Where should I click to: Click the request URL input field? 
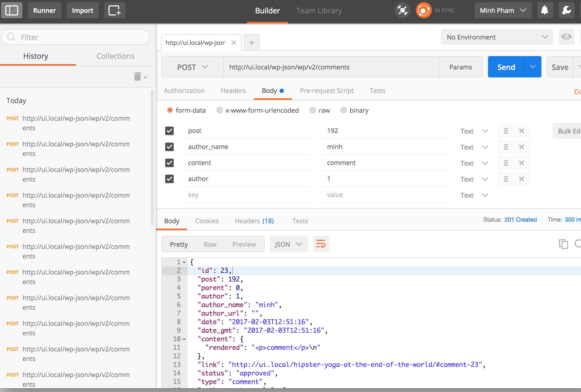tap(331, 67)
